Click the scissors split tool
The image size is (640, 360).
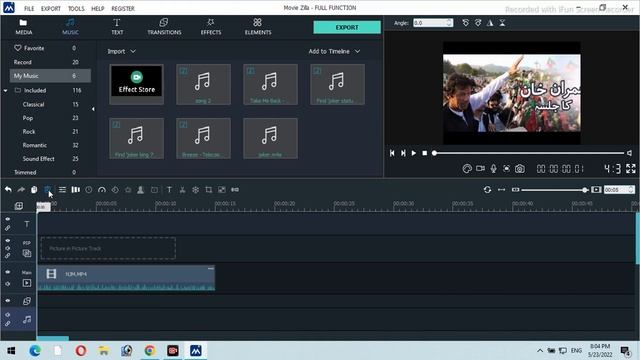(182, 190)
